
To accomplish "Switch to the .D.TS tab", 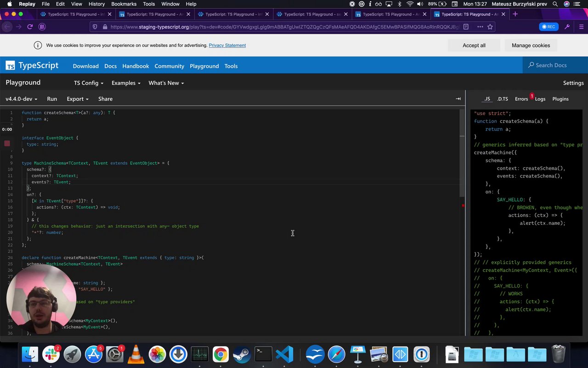I will [x=503, y=99].
